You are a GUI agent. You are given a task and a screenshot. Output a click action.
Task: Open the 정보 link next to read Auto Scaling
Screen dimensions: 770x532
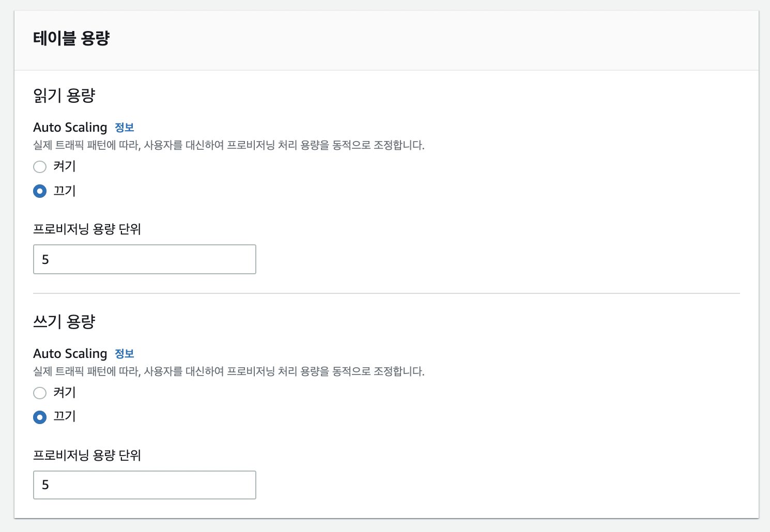point(126,128)
